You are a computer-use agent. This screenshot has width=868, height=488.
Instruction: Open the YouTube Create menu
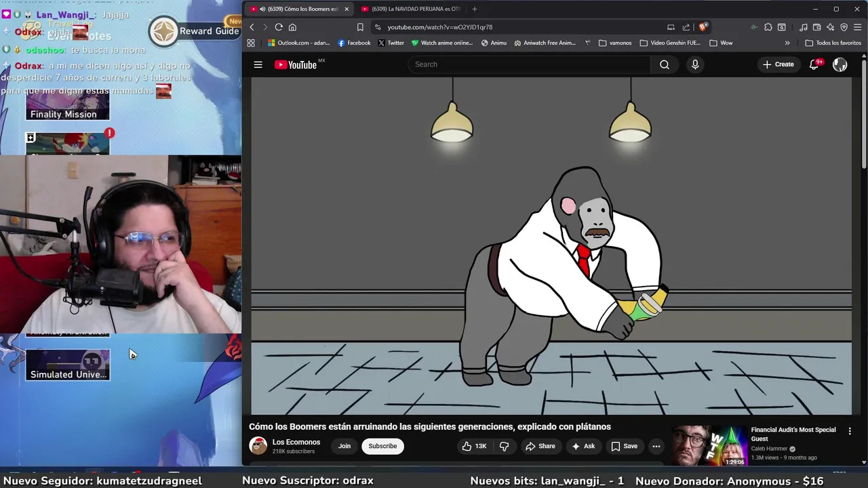[x=778, y=64]
